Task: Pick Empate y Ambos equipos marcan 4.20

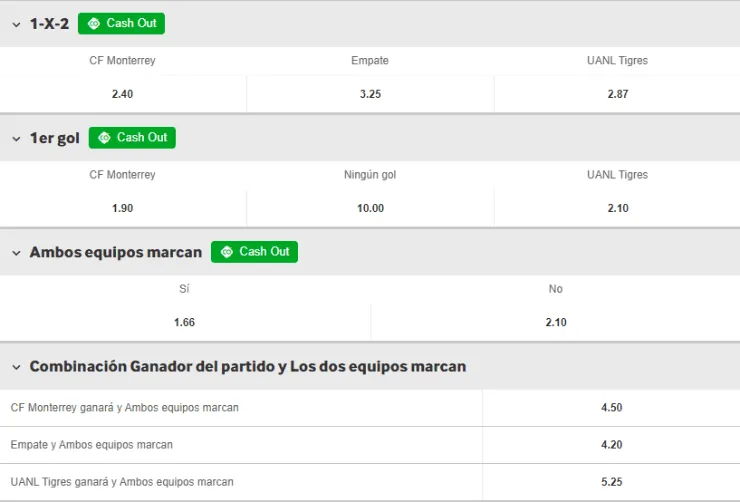Action: coord(612,445)
